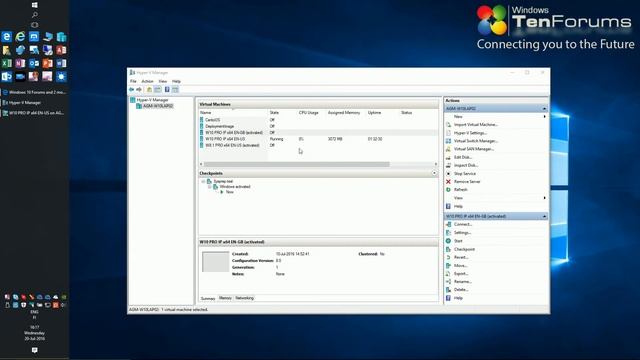Viewport: 640px width, 360px height.
Task: Collapse the Checkpoints pane chevron
Action: point(434,173)
